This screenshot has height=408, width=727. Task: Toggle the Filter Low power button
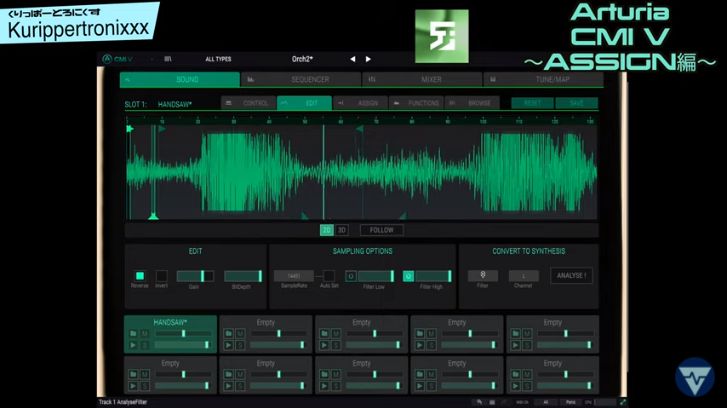pos(351,276)
